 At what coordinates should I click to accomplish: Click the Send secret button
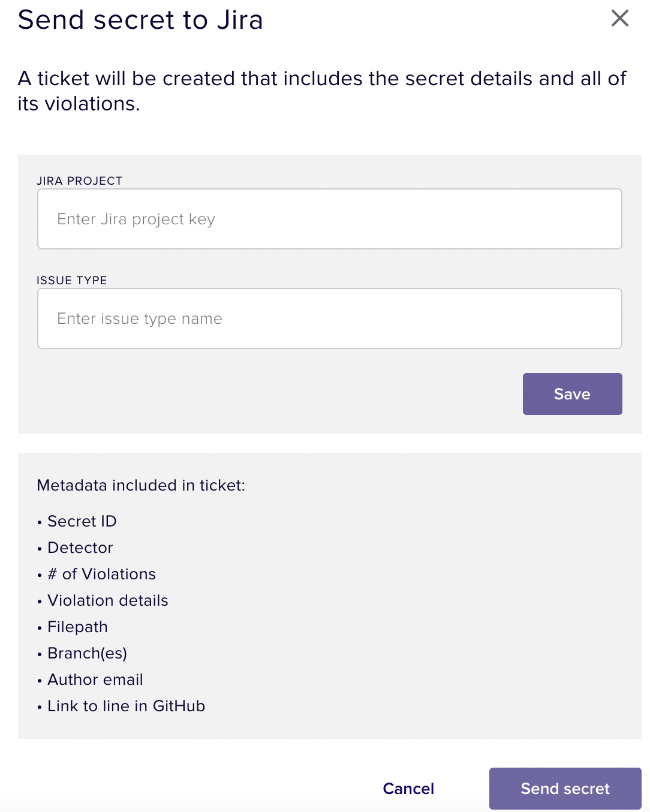(x=565, y=789)
